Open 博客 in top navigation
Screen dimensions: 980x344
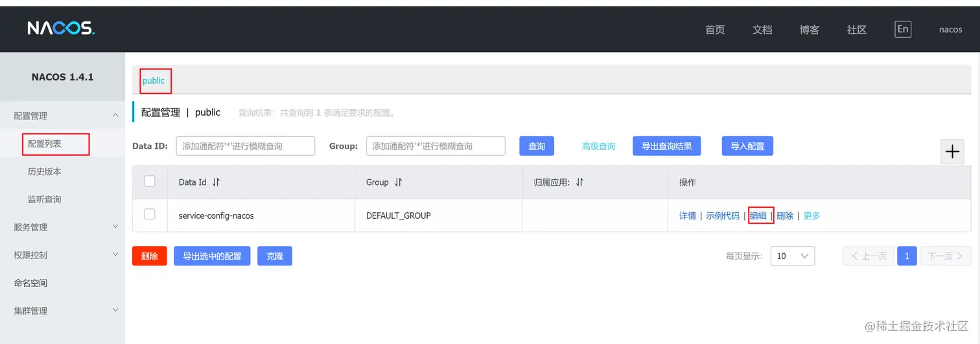coord(810,29)
